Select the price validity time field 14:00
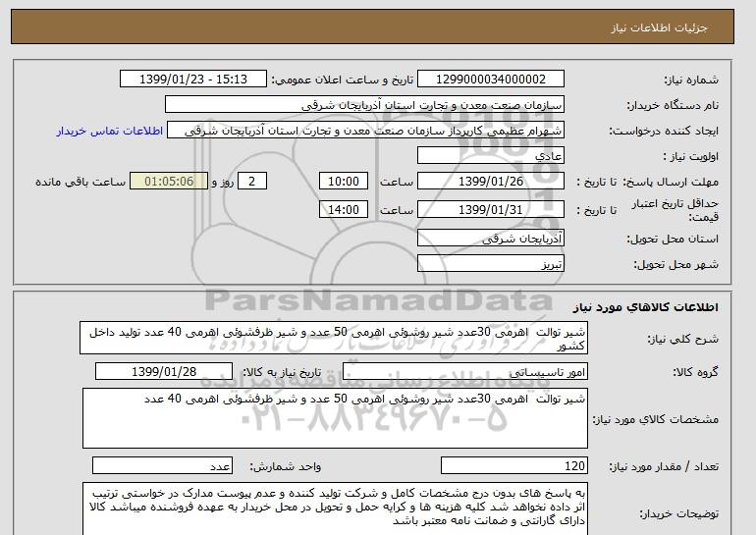Image resolution: width=756 pixels, height=535 pixels. [344, 209]
